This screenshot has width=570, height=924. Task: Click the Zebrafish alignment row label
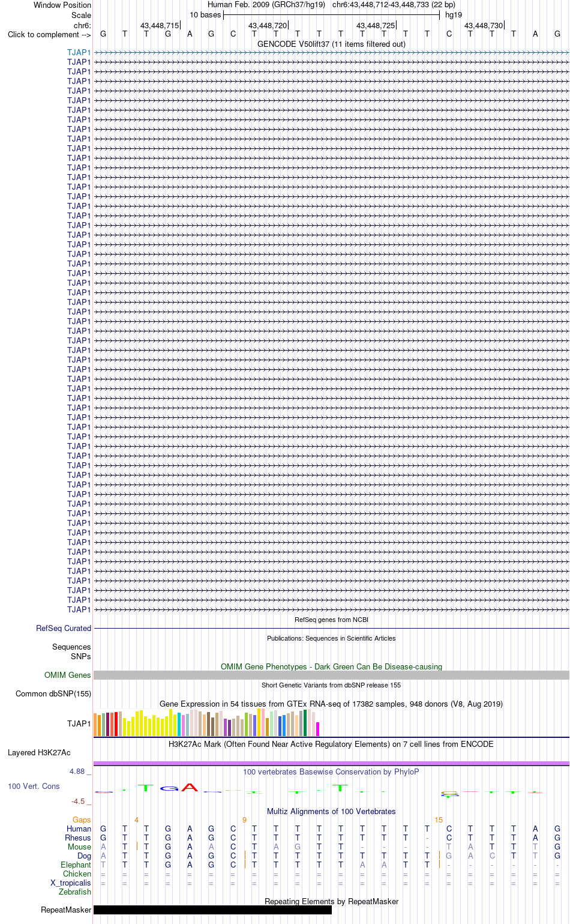[x=75, y=892]
